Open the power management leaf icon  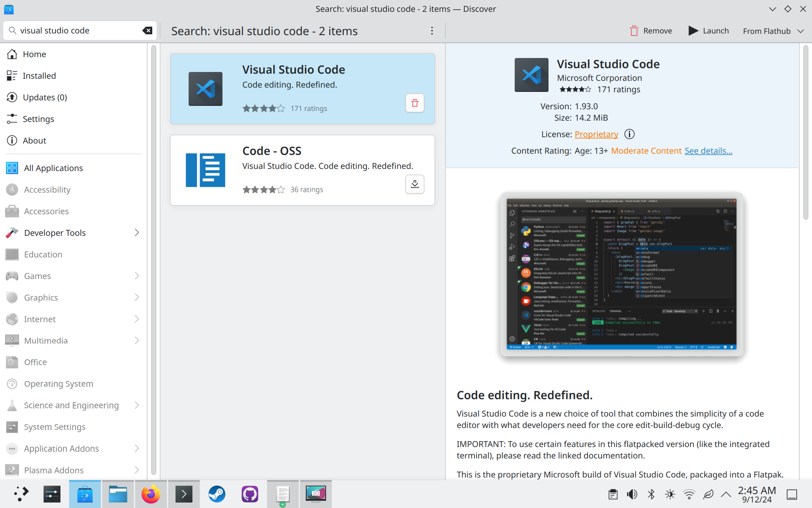[x=708, y=494]
